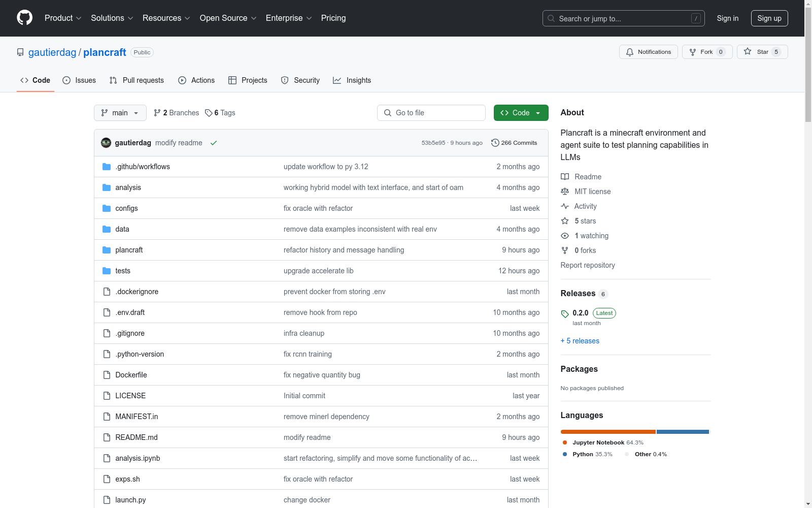Open the 'modify readme' commit message
812x508 pixels.
click(179, 143)
